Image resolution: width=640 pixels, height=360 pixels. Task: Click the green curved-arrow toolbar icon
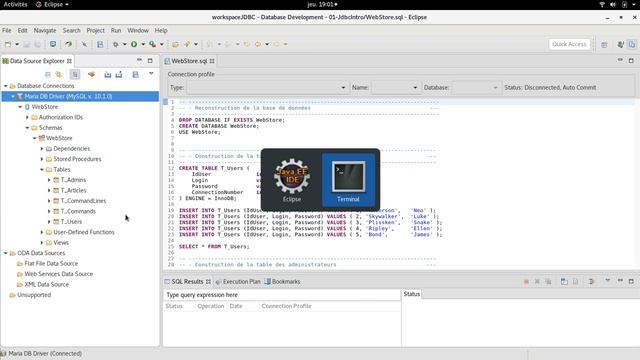(69, 44)
